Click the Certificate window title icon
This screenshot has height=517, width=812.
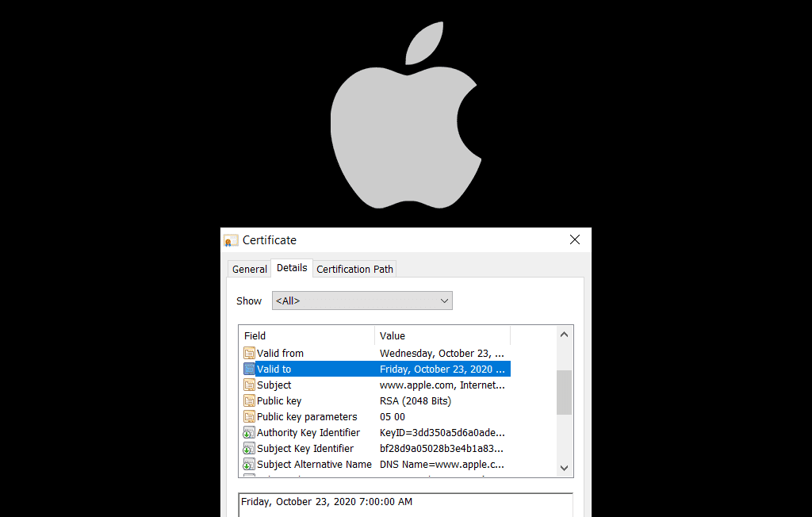tap(231, 240)
